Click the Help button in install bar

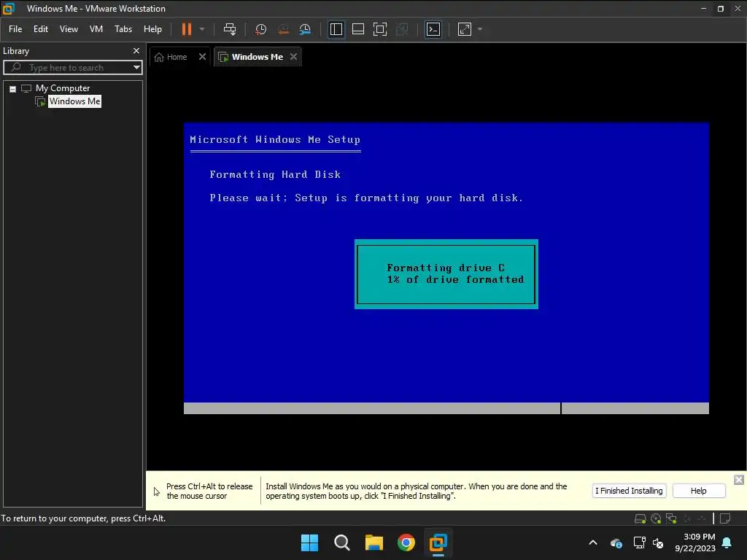pos(699,491)
